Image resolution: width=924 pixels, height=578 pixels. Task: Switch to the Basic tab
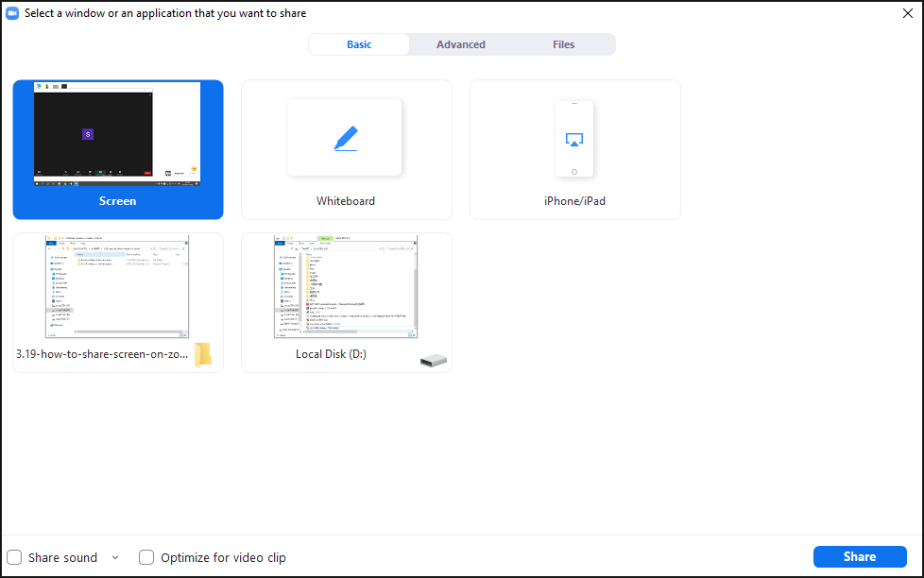(x=359, y=44)
